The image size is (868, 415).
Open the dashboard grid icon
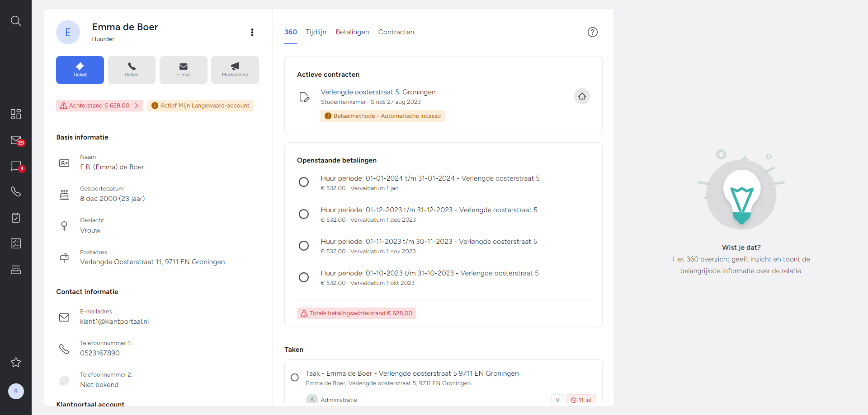(16, 114)
